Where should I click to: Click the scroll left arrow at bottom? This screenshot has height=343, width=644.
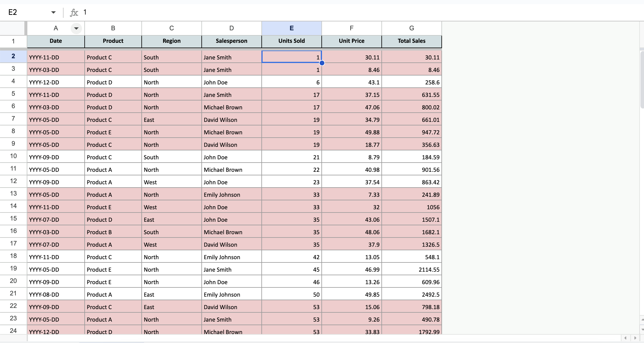(625, 338)
